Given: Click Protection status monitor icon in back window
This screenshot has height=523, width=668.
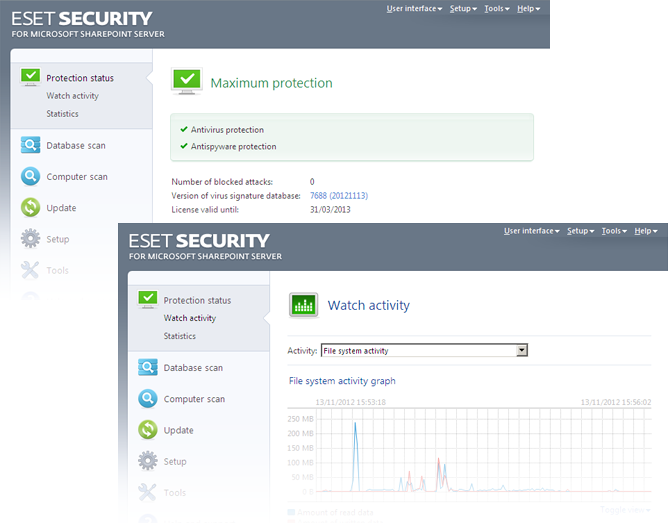Looking at the screenshot, I should pyautogui.click(x=30, y=77).
